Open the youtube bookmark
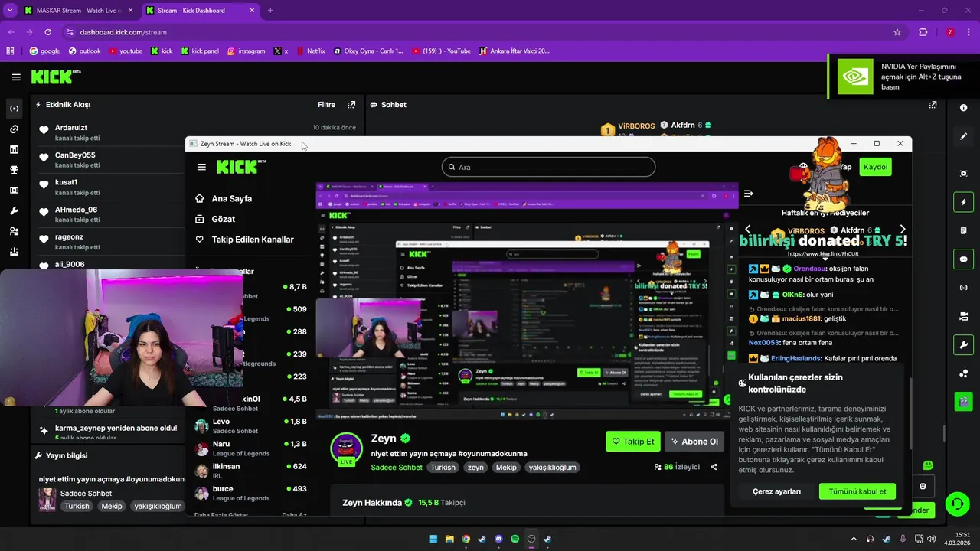980x551 pixels. coord(126,51)
